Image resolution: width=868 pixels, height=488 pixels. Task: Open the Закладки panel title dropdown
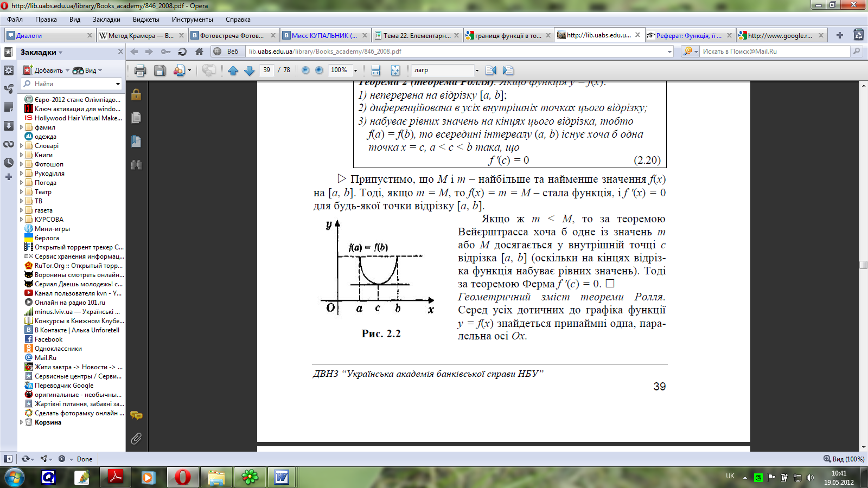pyautogui.click(x=42, y=52)
